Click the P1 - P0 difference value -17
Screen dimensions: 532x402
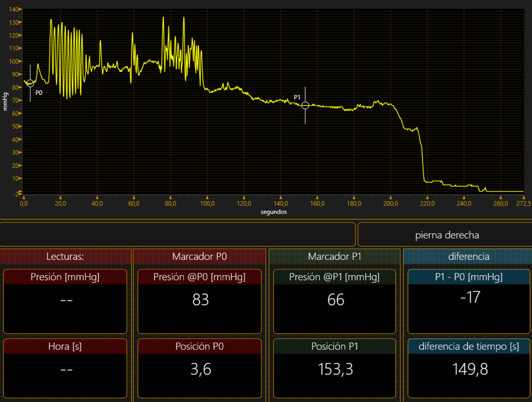click(x=469, y=297)
